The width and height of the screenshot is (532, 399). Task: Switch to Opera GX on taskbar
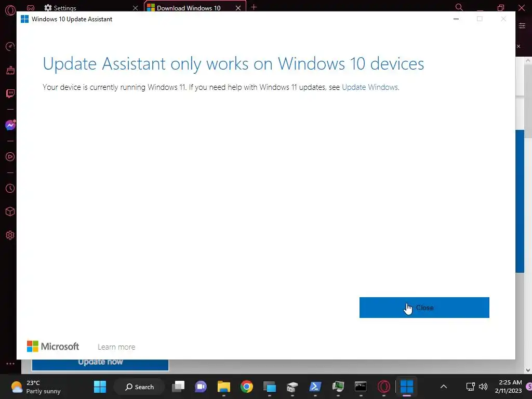pyautogui.click(x=384, y=387)
